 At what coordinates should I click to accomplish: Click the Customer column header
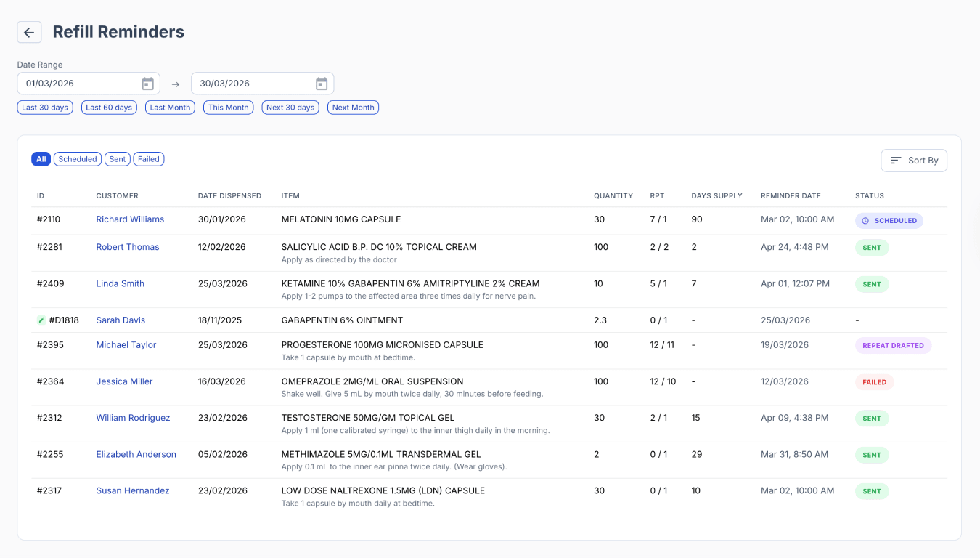pos(117,196)
